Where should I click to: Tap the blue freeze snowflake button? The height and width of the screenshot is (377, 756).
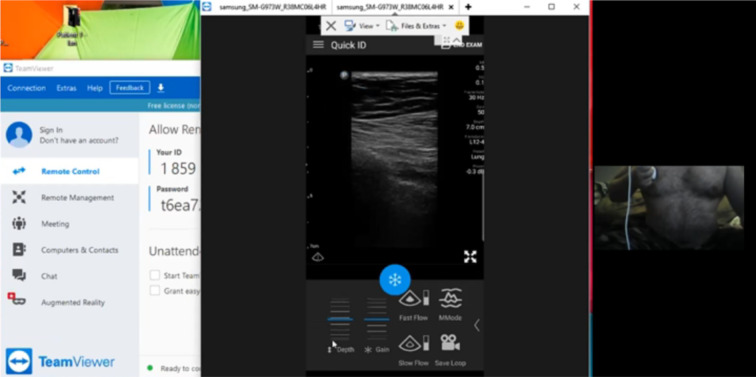coord(395,280)
